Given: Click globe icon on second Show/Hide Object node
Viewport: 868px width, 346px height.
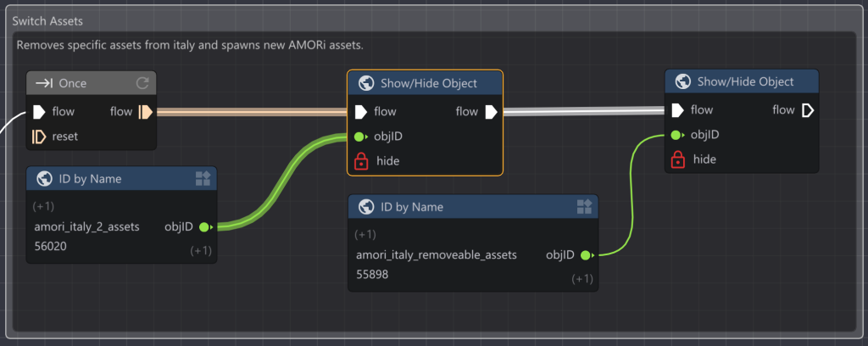Looking at the screenshot, I should [683, 82].
